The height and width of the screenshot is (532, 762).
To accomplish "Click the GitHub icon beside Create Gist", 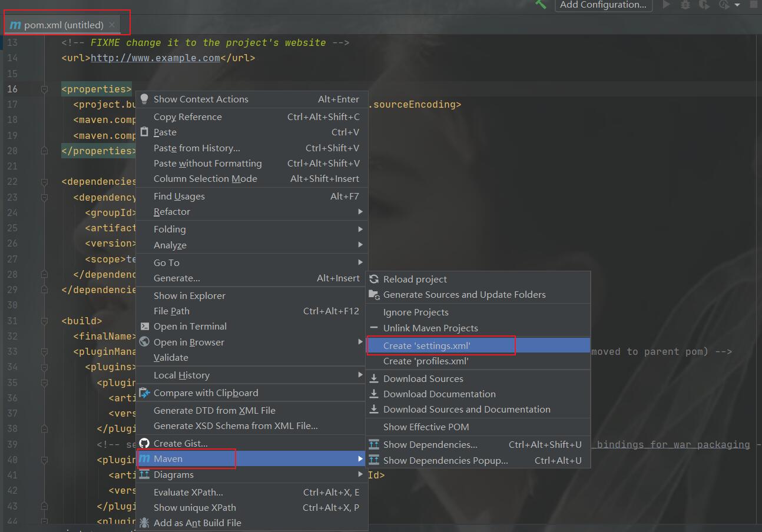I will (x=145, y=443).
